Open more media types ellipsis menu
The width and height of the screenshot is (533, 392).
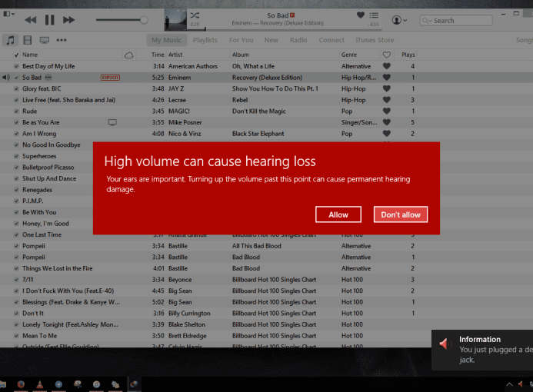click(x=62, y=40)
